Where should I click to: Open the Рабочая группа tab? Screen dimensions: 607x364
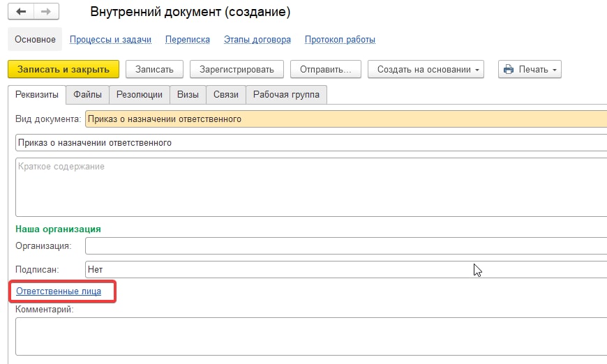click(x=286, y=95)
